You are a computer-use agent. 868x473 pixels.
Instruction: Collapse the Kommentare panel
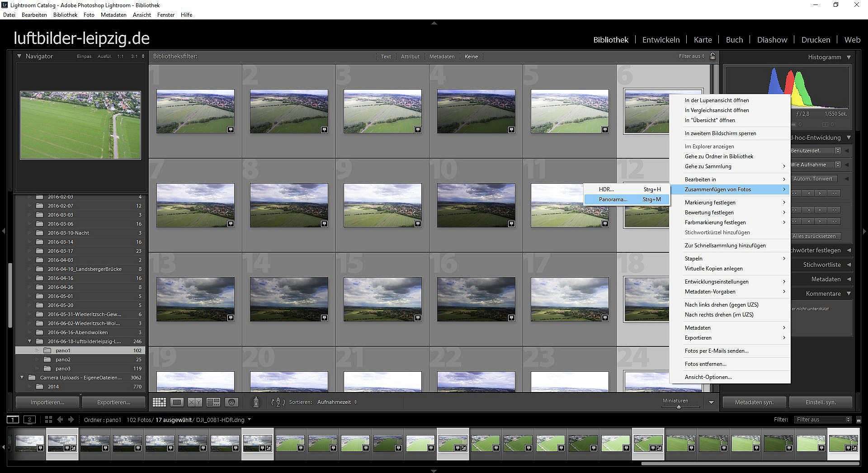click(x=849, y=293)
